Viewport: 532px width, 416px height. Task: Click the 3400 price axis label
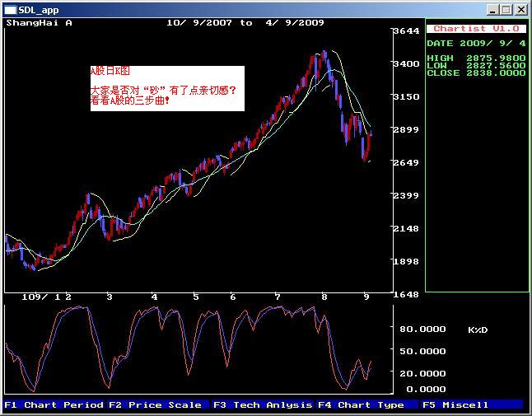pos(407,63)
